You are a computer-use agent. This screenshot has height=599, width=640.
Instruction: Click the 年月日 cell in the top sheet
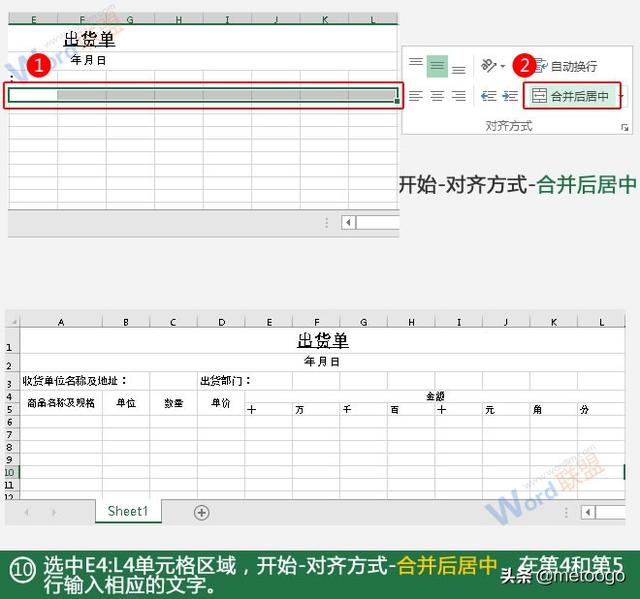point(88,60)
